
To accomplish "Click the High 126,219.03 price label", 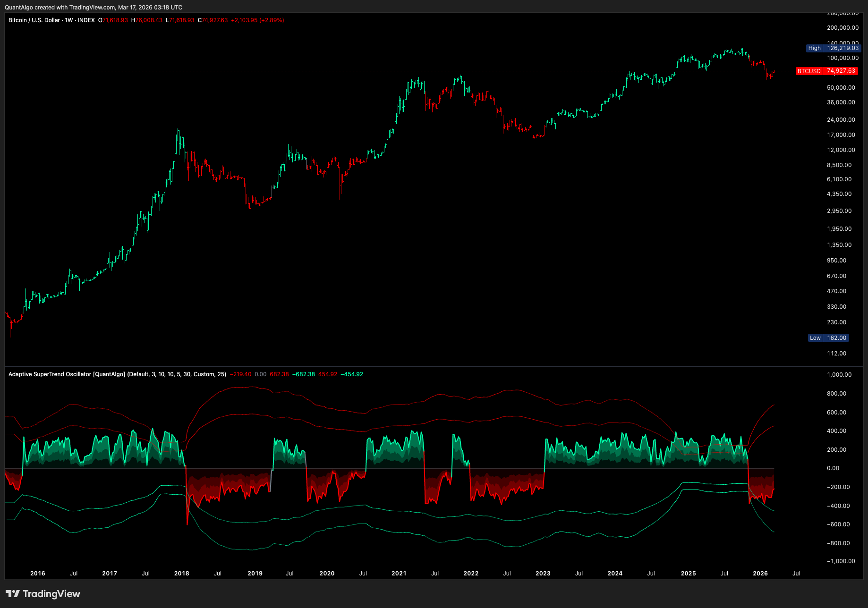I will click(x=834, y=48).
